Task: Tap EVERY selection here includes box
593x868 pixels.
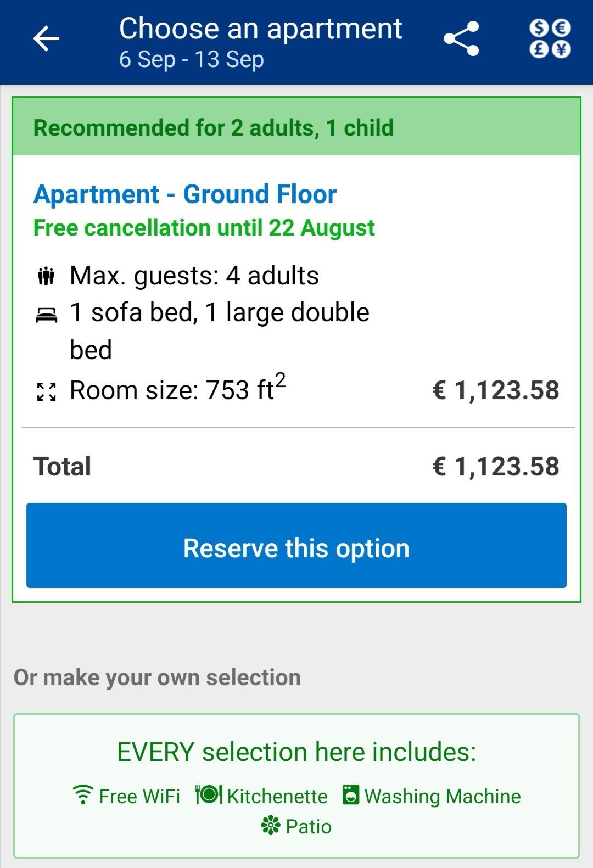Action: tap(296, 752)
